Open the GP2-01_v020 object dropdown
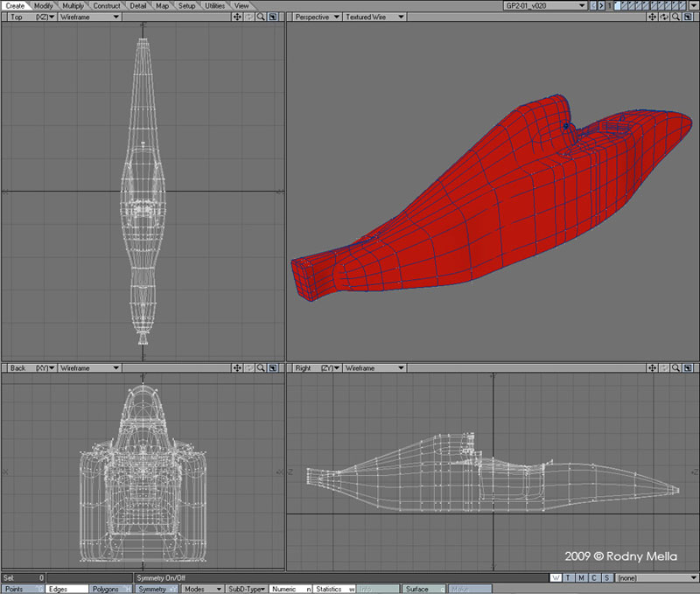Image resolution: width=700 pixels, height=594 pixels. (543, 5)
